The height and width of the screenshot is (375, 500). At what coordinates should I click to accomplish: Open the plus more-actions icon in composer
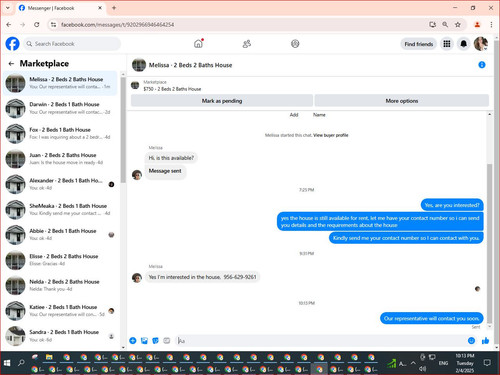[x=133, y=340]
